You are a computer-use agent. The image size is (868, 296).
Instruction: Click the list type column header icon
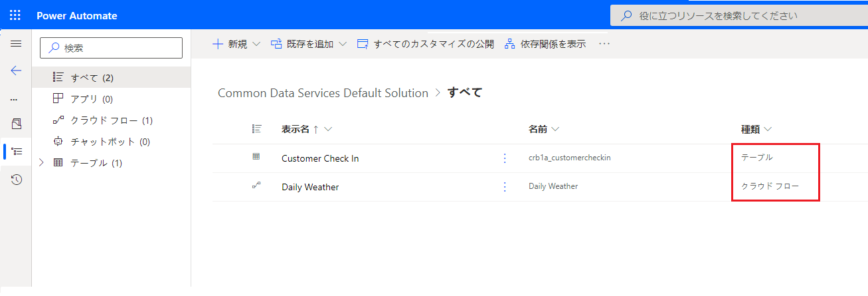(256, 129)
